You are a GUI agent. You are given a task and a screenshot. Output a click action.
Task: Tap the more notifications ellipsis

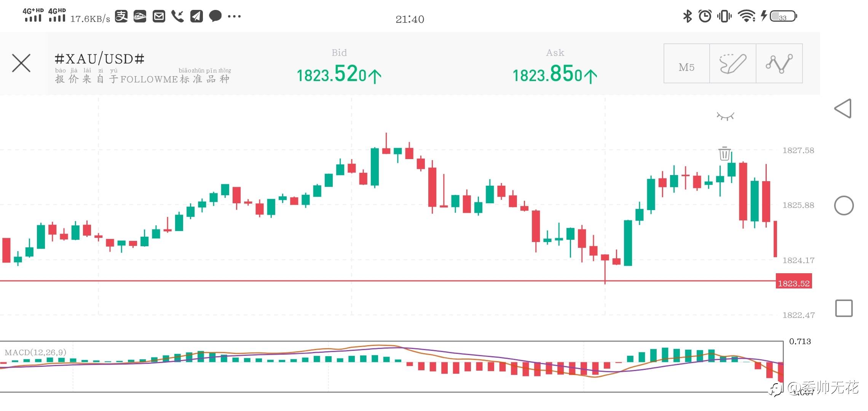tap(234, 16)
